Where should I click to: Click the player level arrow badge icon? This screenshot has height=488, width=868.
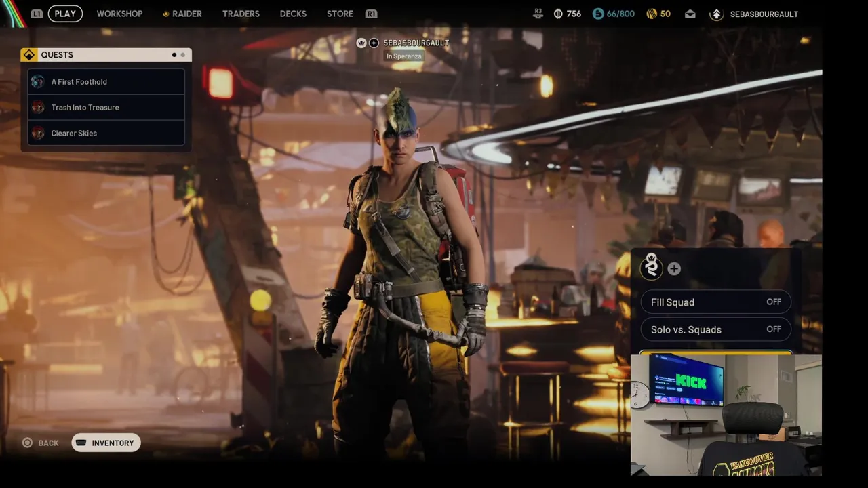(716, 14)
